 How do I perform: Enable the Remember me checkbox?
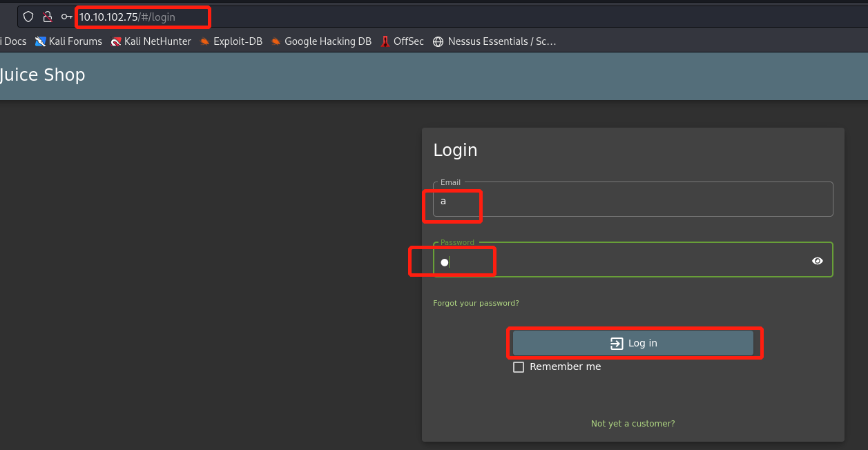[x=519, y=367]
